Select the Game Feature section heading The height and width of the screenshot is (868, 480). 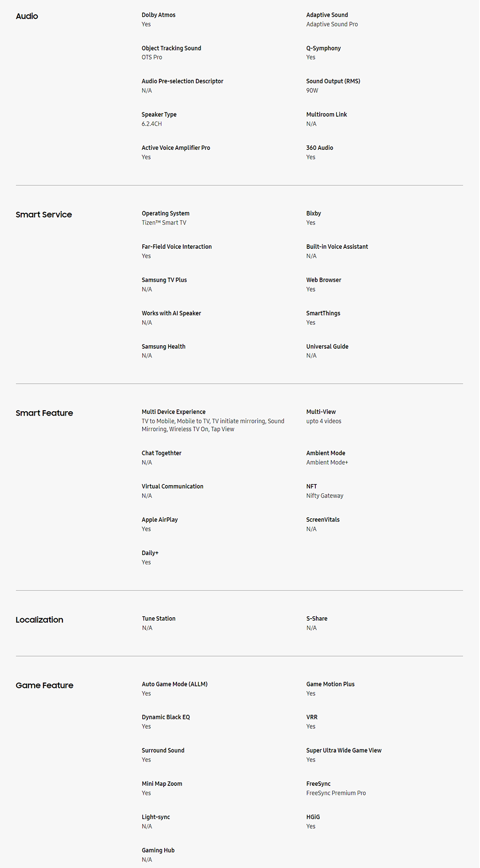[45, 685]
